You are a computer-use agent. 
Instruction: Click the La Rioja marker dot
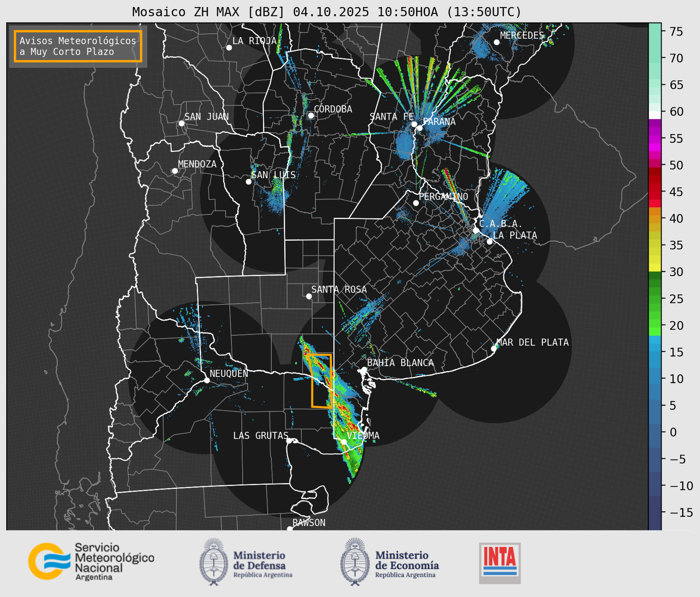229,48
